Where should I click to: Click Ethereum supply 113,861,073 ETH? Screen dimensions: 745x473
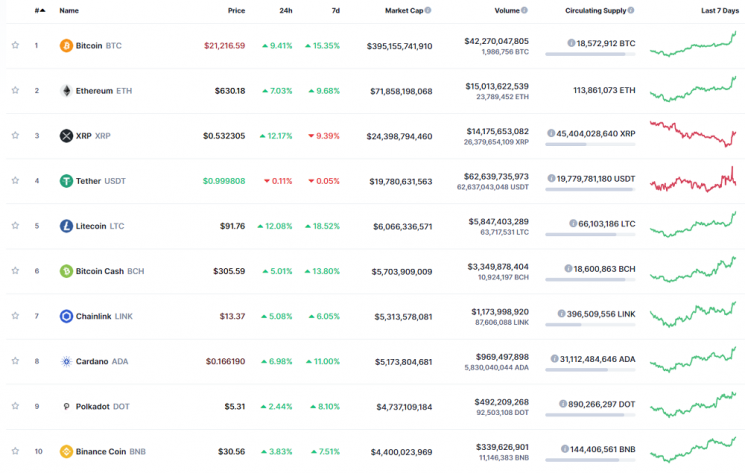(x=604, y=90)
